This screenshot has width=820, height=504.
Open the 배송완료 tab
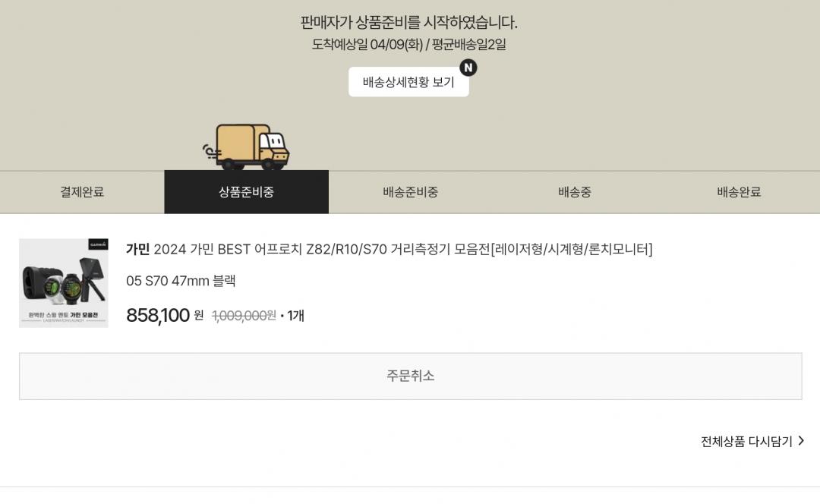(x=738, y=192)
